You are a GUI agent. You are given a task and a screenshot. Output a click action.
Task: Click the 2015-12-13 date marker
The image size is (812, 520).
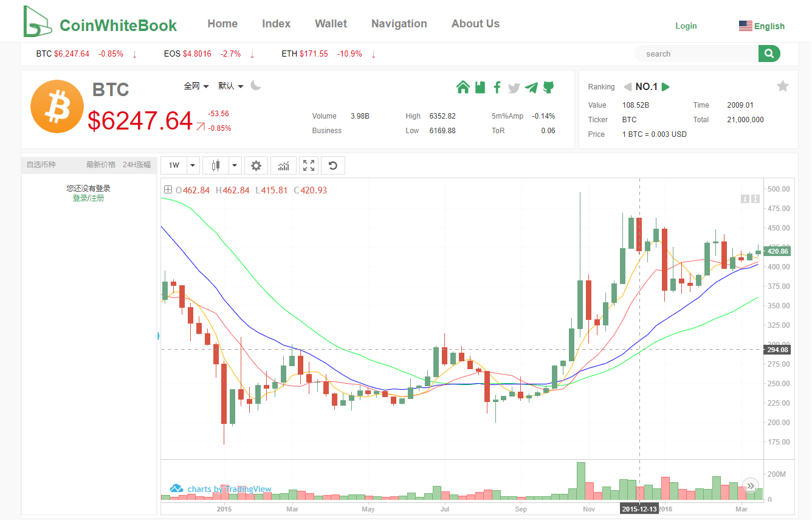(x=639, y=508)
